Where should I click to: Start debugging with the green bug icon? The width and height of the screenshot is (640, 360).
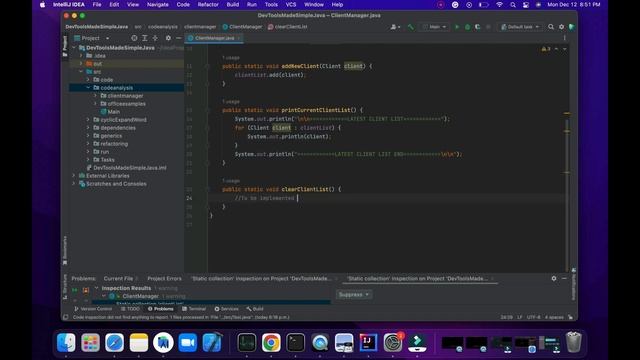(467, 27)
